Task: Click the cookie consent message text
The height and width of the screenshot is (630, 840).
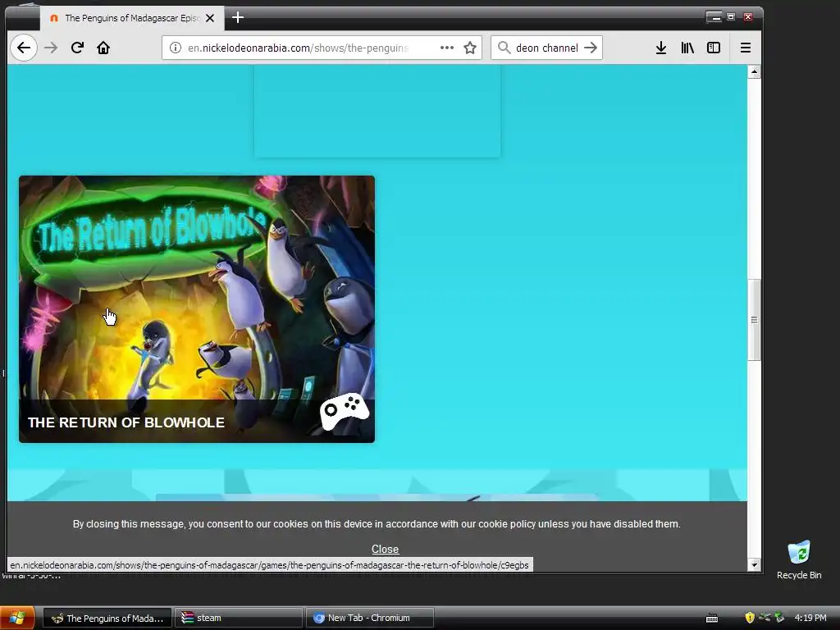Action: (x=377, y=524)
